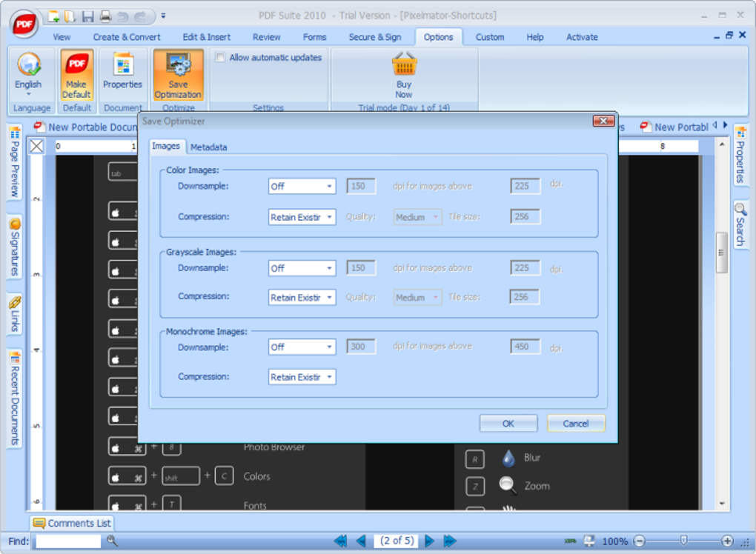The image size is (756, 554).
Task: Open the Custom ribbon tab
Action: click(490, 37)
